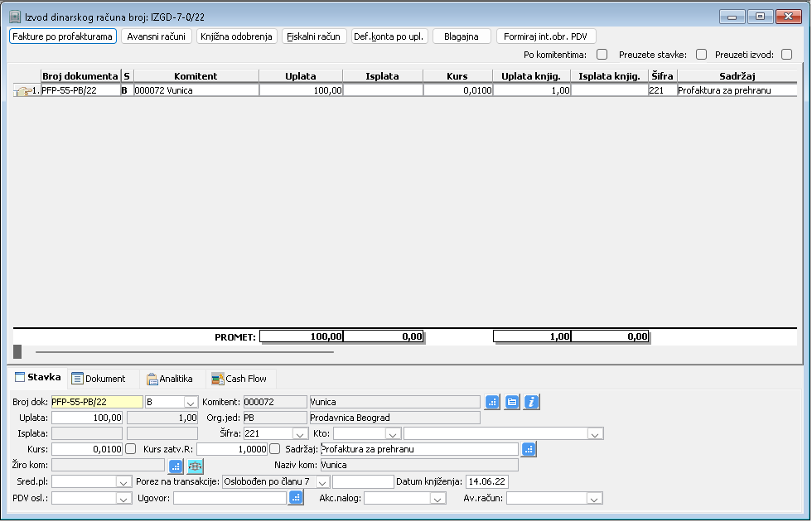The height and width of the screenshot is (522, 812).
Task: Click the Sadržaj column header
Action: (x=737, y=76)
